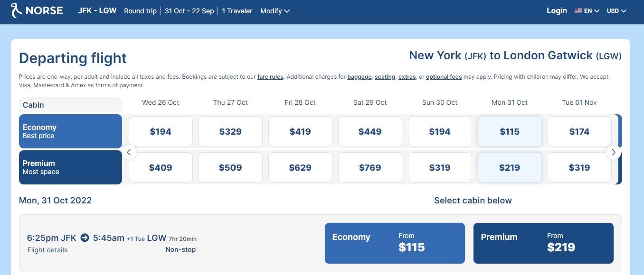The image size is (644, 275).
Task: Click the Login link
Action: tap(557, 10)
